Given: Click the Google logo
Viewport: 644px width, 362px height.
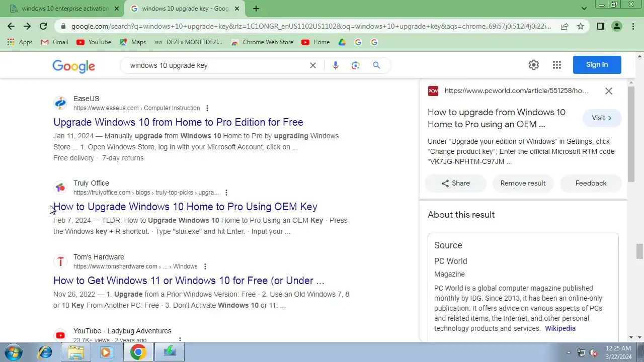Looking at the screenshot, I should [73, 66].
